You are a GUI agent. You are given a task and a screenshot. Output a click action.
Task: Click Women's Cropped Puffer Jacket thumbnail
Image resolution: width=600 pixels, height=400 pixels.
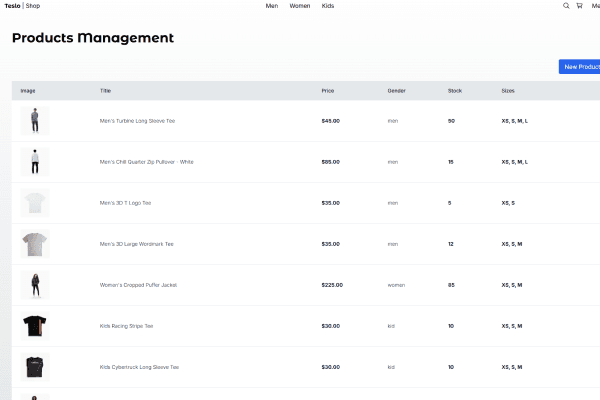(x=35, y=285)
